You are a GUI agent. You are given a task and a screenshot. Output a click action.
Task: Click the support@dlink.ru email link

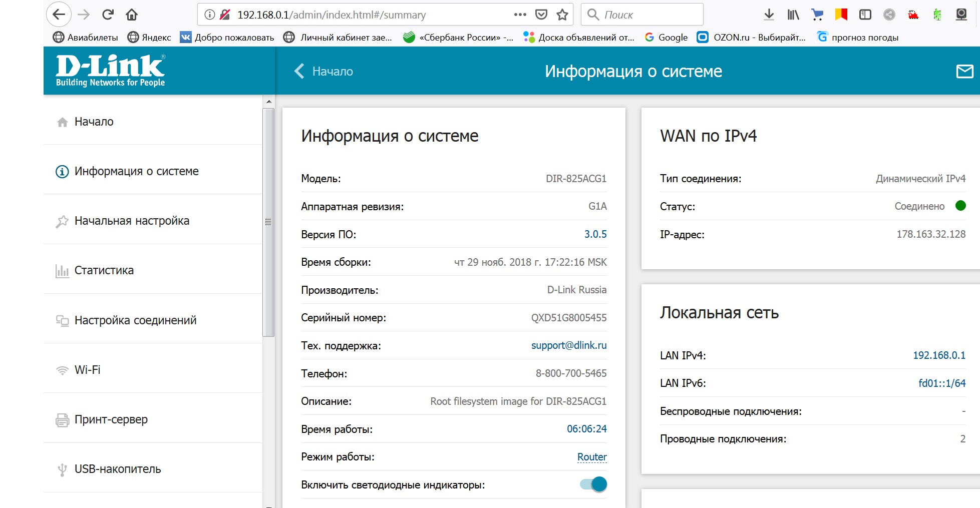click(568, 345)
